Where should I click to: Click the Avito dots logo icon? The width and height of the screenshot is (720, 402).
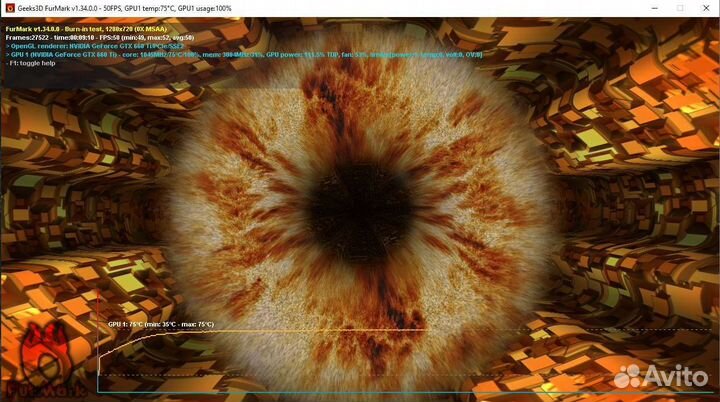coord(627,376)
